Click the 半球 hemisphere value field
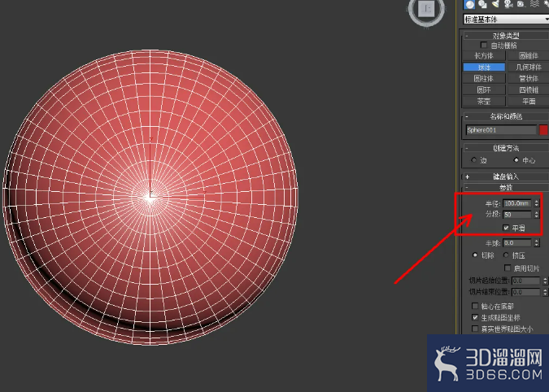The width and height of the screenshot is (549, 392). click(517, 243)
